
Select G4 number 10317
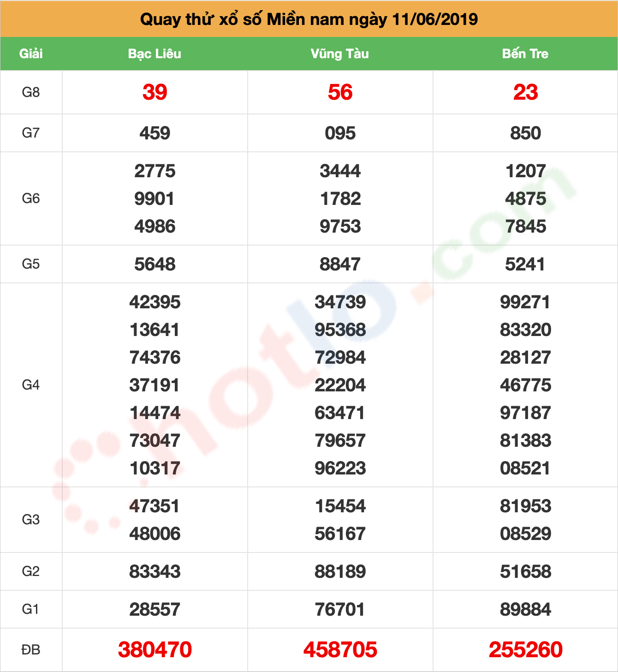coord(155,468)
